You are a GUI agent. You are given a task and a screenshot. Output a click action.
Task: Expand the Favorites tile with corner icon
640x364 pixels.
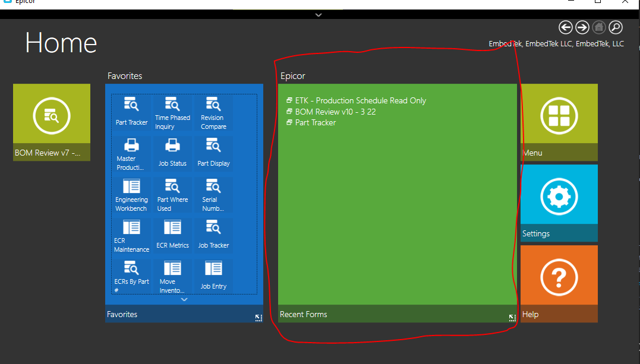click(258, 318)
